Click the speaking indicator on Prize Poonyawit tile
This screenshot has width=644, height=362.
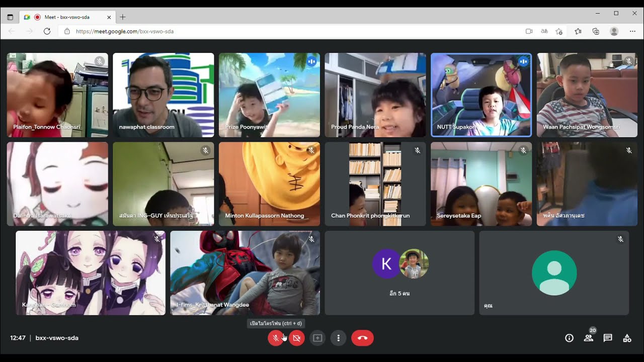tap(311, 61)
